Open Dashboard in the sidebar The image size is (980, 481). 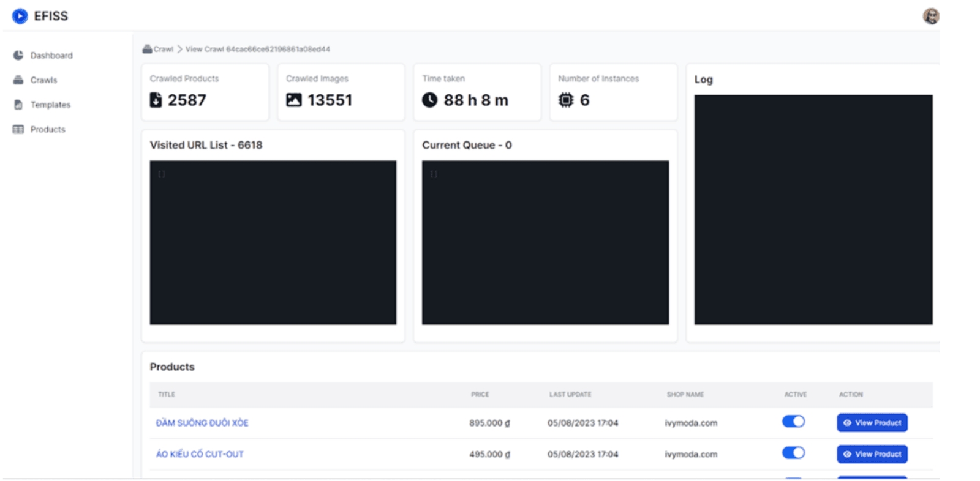[51, 55]
